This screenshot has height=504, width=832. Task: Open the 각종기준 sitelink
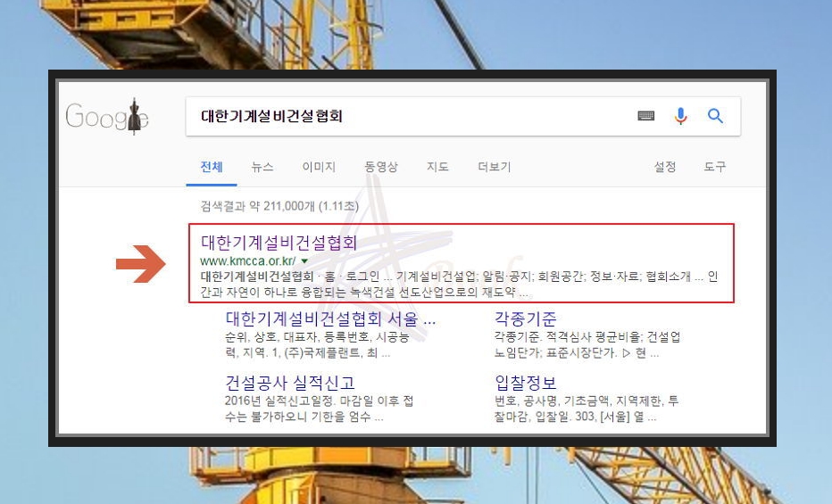(525, 318)
